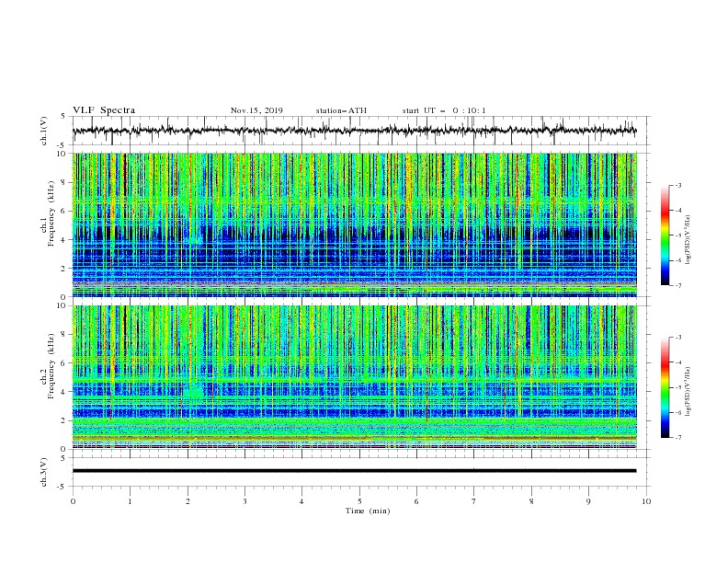The height and width of the screenshot is (563, 728).
Task: Click the "station=ATH" label
Action: pyautogui.click(x=341, y=110)
